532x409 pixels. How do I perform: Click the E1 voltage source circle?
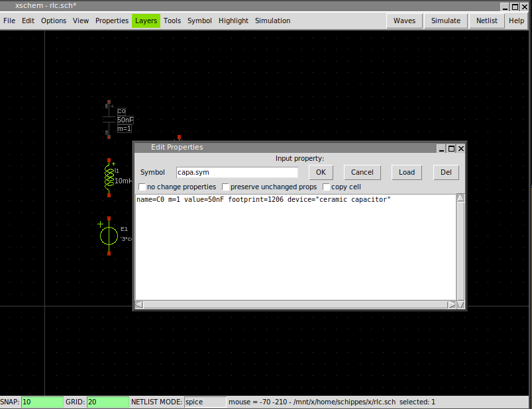click(109, 236)
